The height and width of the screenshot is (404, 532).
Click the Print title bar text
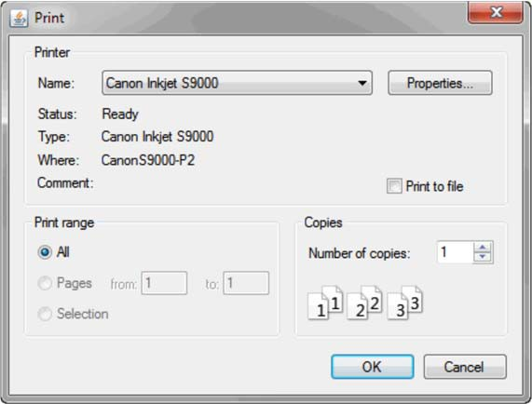tap(49, 18)
